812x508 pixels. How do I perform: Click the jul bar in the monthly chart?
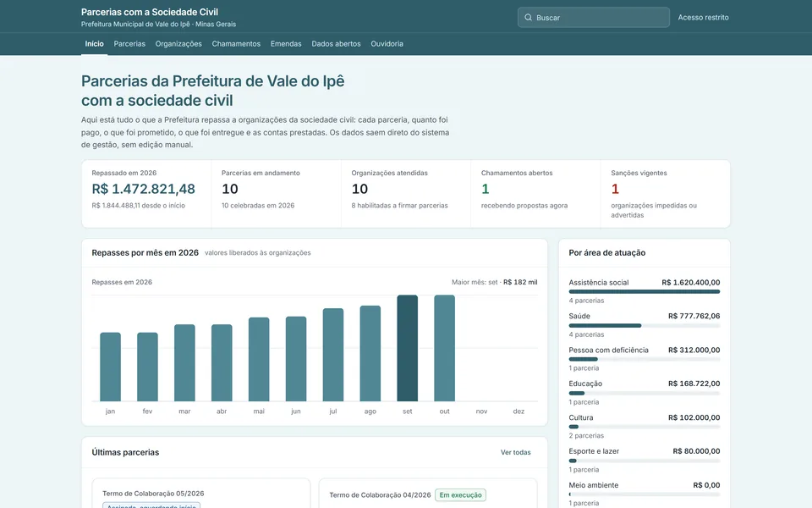pos(333,355)
